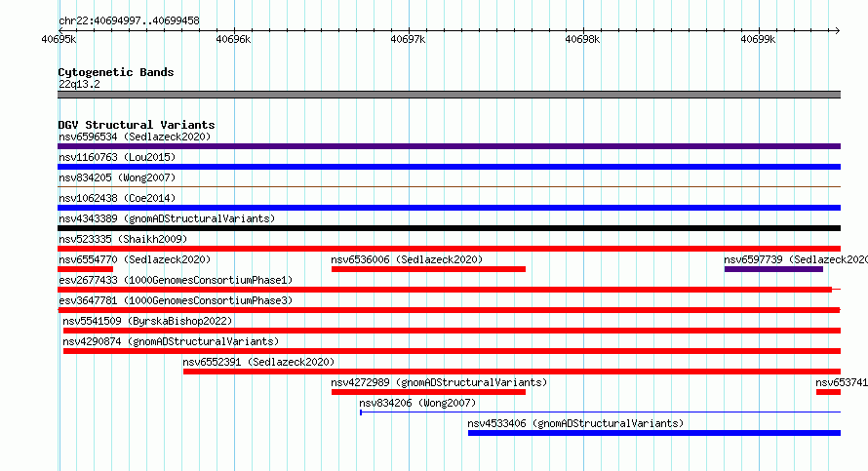Open the nsv5541509 (ByrskaBishop2022) label
This screenshot has height=471, width=868.
pyautogui.click(x=147, y=321)
